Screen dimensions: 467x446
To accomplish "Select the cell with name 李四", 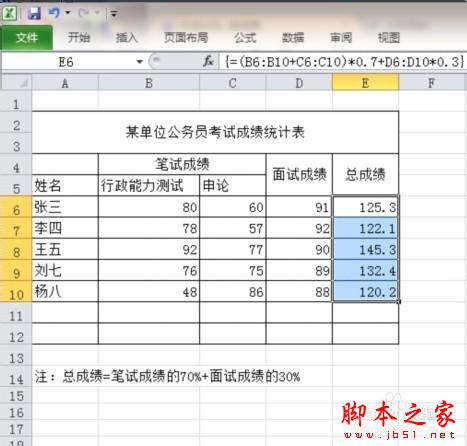I will tap(65, 228).
